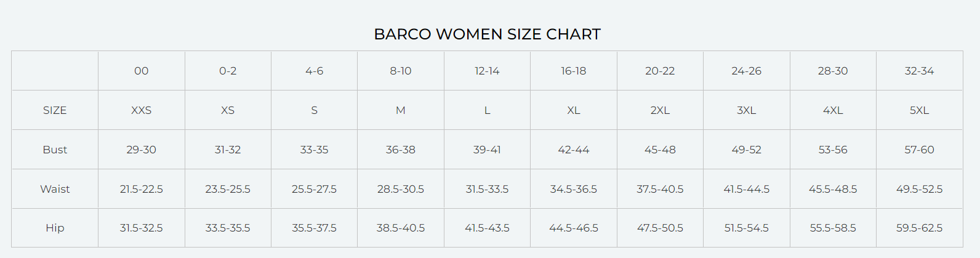Click the hip value 44.5-46.5
The height and width of the screenshot is (258, 980).
pyautogui.click(x=573, y=228)
